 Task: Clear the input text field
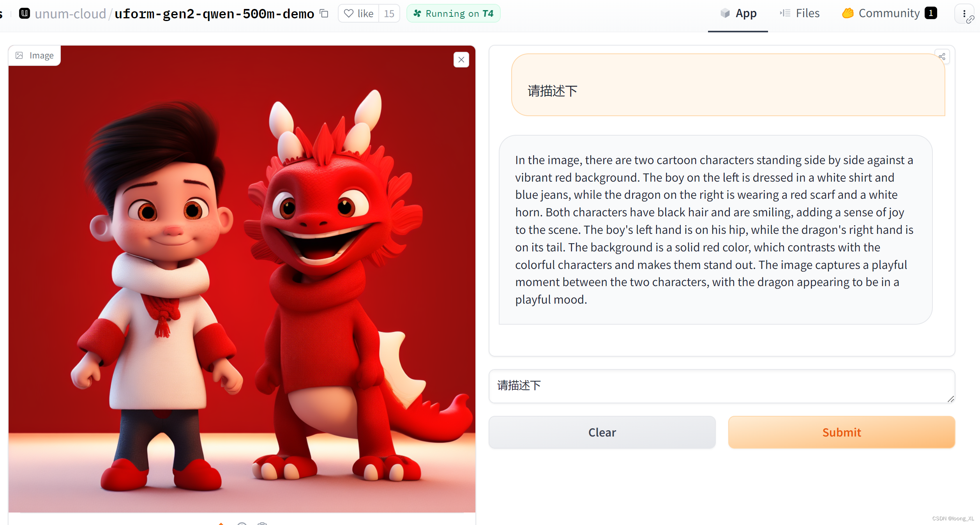(602, 432)
